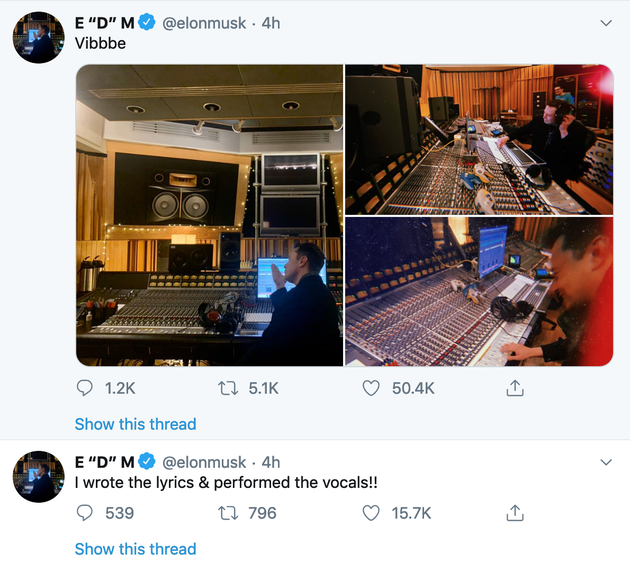
Task: Open the large studio speakers photo
Action: 210,215
